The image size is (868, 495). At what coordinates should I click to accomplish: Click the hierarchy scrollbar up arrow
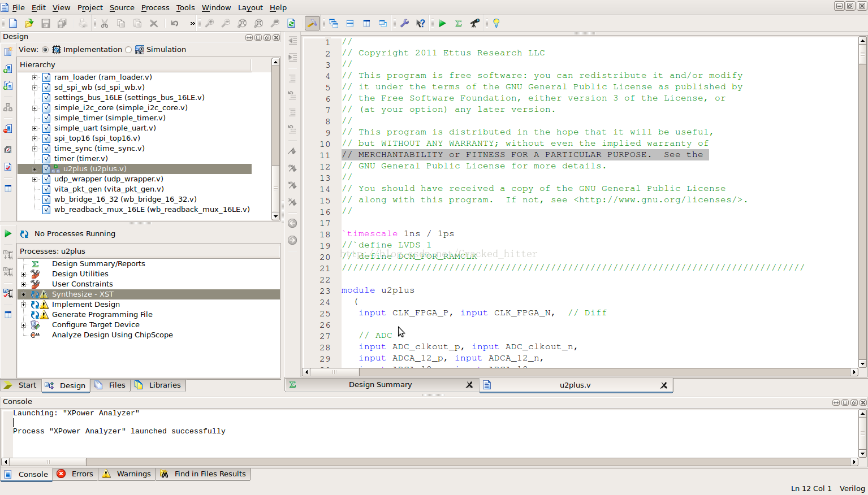[x=275, y=62]
